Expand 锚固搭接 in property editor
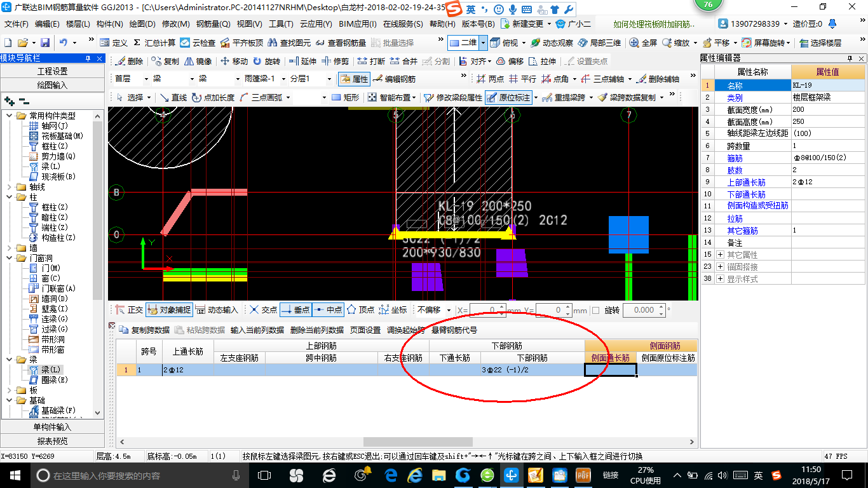Viewport: 868px width, 488px height. 720,266
